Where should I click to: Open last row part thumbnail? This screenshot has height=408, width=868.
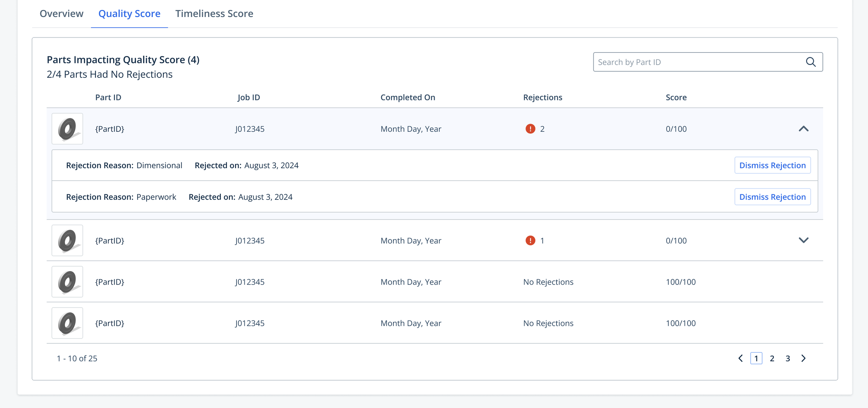(x=67, y=323)
